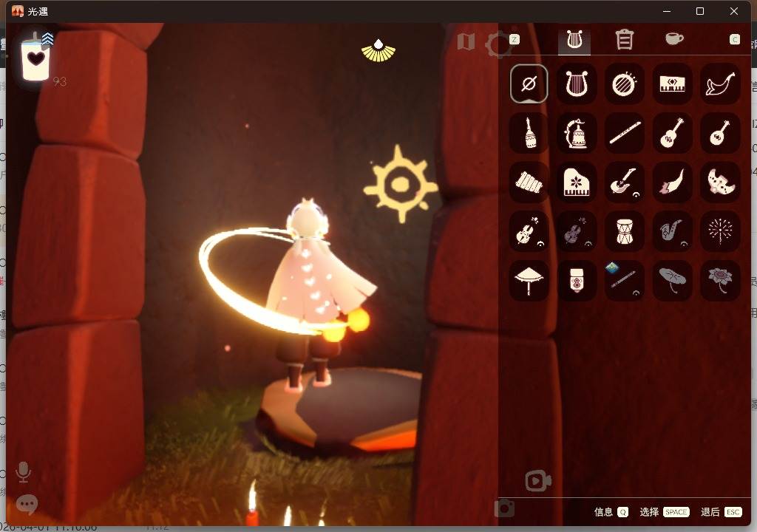Viewport: 757px width, 532px height.
Task: Choose the harp instrument
Action: pyautogui.click(x=577, y=84)
